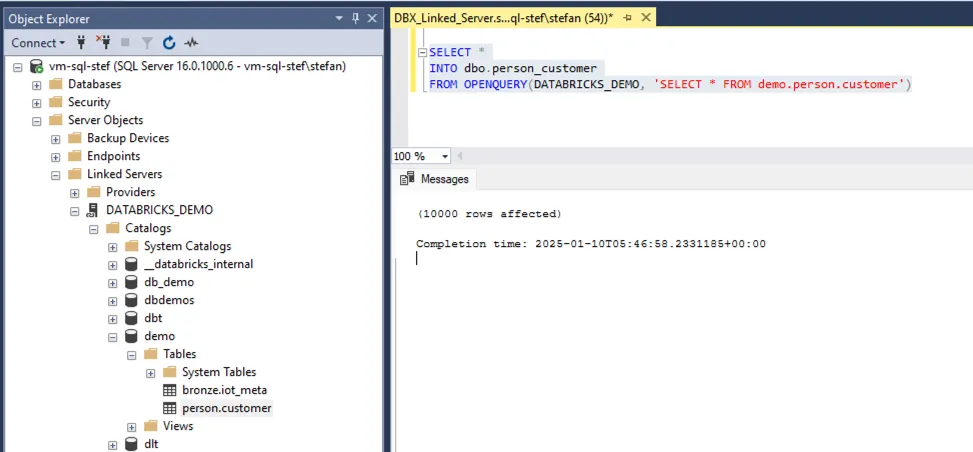Select the DATABRICKS_DEMO linked server
Viewport: 973px width, 452px height.
[x=159, y=210]
